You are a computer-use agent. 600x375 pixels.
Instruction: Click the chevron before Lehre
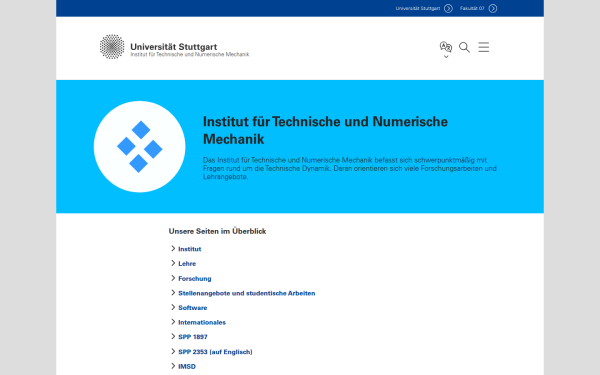tap(173, 263)
